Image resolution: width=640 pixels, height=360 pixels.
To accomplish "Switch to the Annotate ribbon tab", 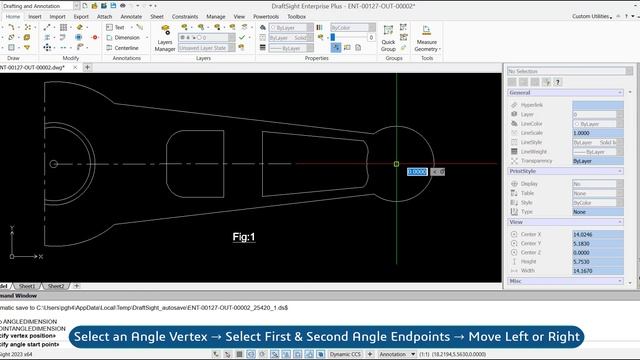I will coord(131,16).
